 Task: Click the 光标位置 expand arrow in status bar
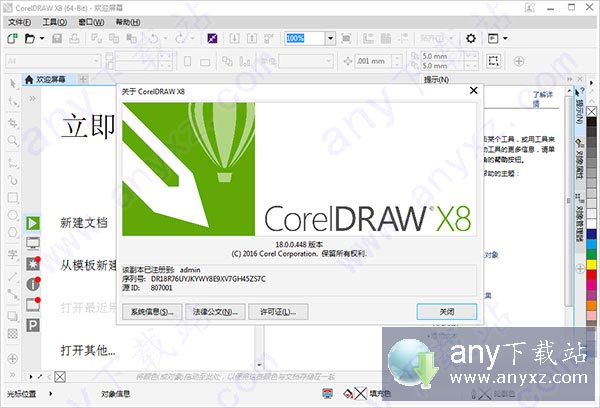[x=51, y=393]
